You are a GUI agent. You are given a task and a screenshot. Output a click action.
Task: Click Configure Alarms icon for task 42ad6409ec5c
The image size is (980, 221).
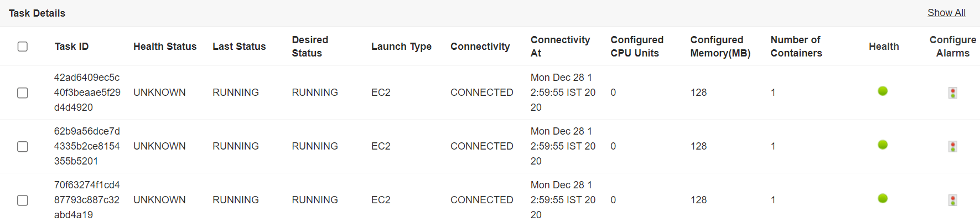(x=953, y=92)
